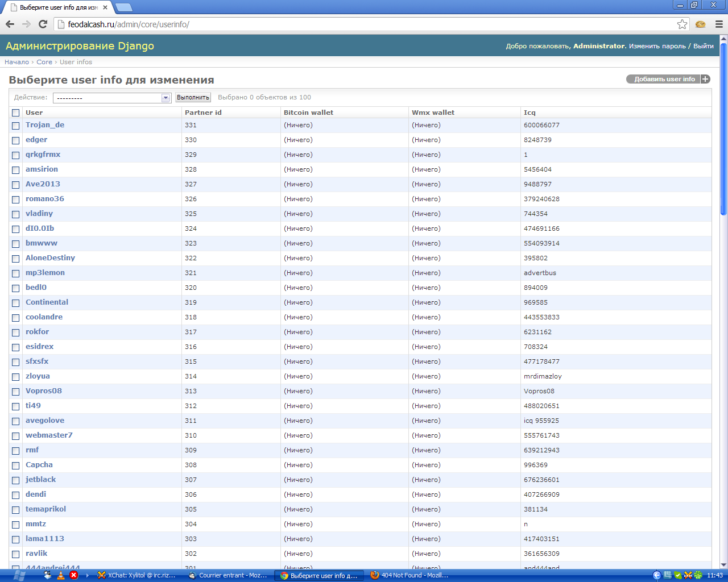728x582 pixels.
Task: Click the browser address bar URL
Action: pyautogui.click(x=129, y=24)
